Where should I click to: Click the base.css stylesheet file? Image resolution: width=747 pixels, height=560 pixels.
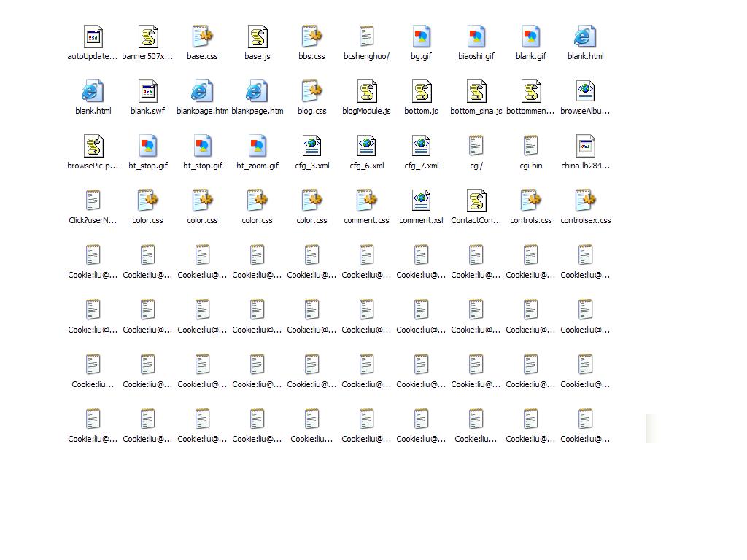[x=202, y=37]
